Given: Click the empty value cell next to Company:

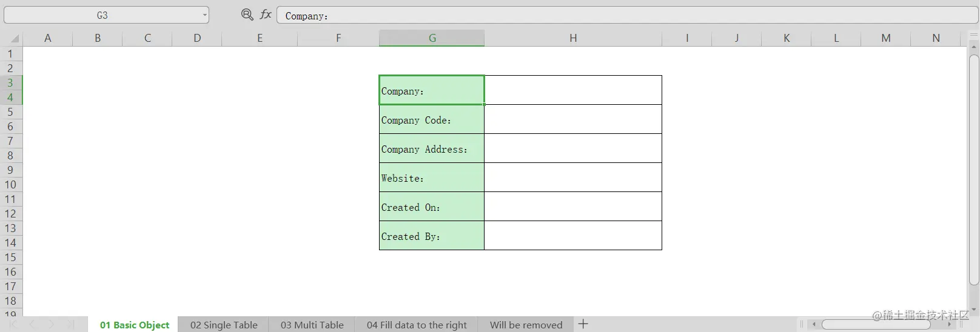Looking at the screenshot, I should [573, 90].
